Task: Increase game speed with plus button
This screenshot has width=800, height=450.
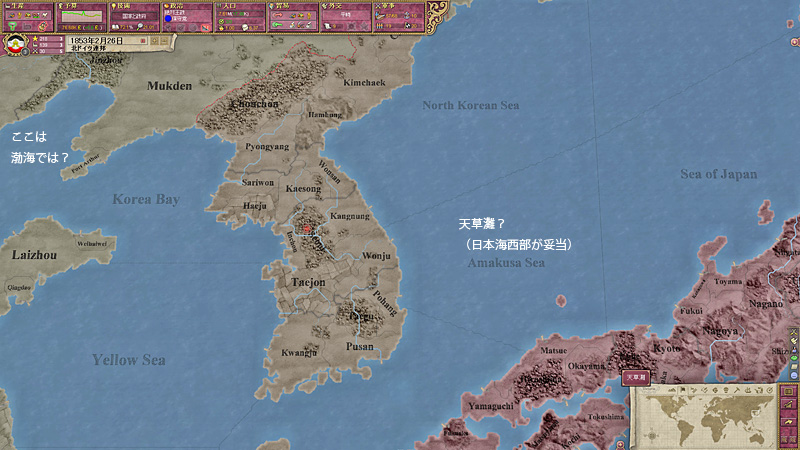Action: click(x=155, y=40)
